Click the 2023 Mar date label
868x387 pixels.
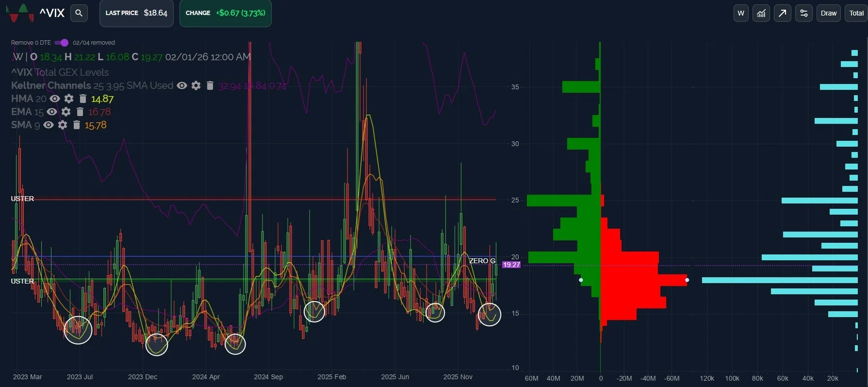[x=28, y=377]
